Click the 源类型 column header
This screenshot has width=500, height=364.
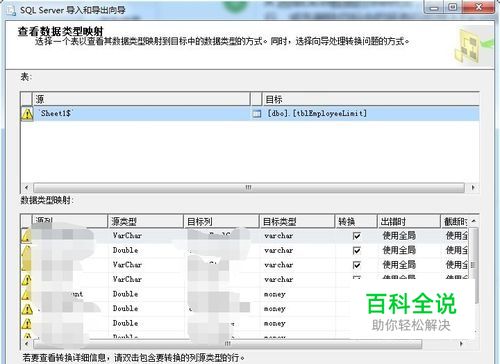pyautogui.click(x=145, y=221)
